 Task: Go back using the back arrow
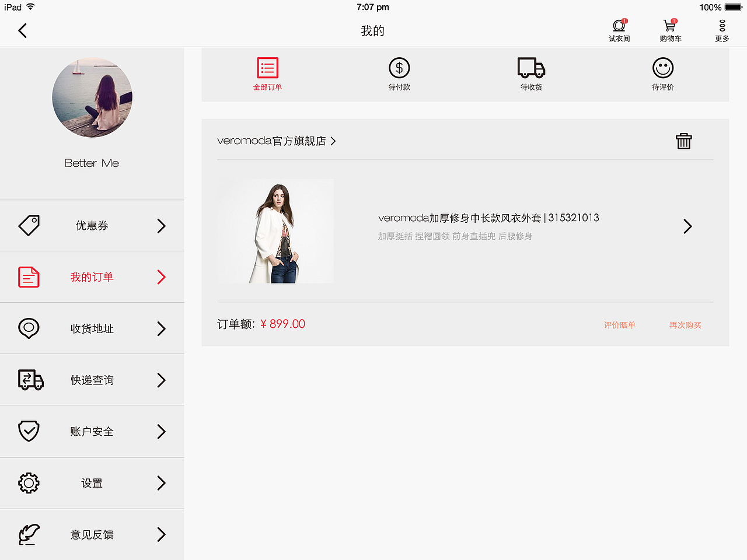[23, 30]
